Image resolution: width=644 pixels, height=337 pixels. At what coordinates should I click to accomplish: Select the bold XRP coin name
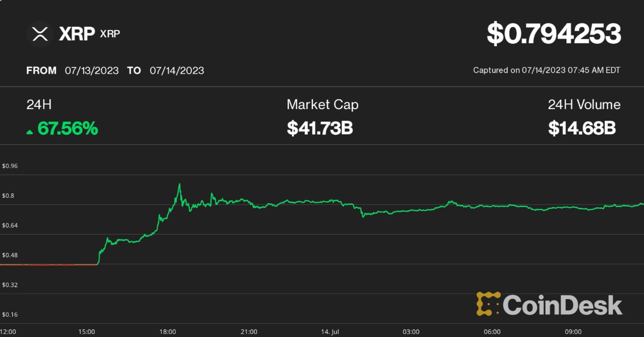[x=76, y=34]
